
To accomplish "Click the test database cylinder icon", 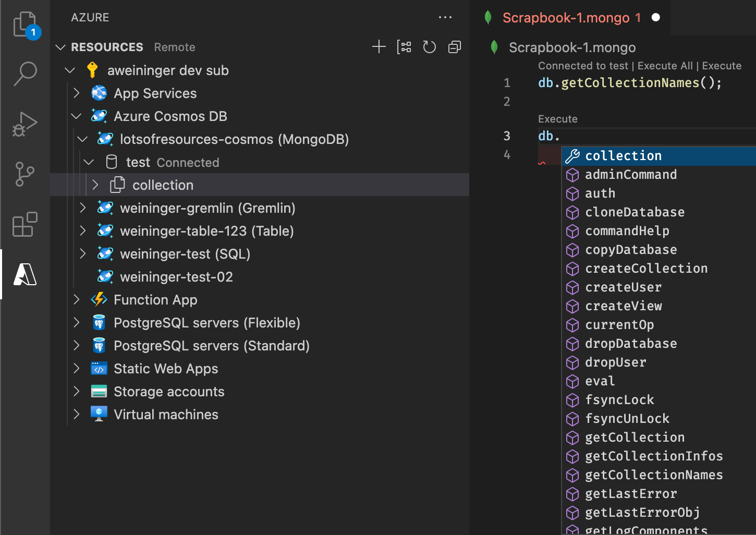I will click(112, 162).
